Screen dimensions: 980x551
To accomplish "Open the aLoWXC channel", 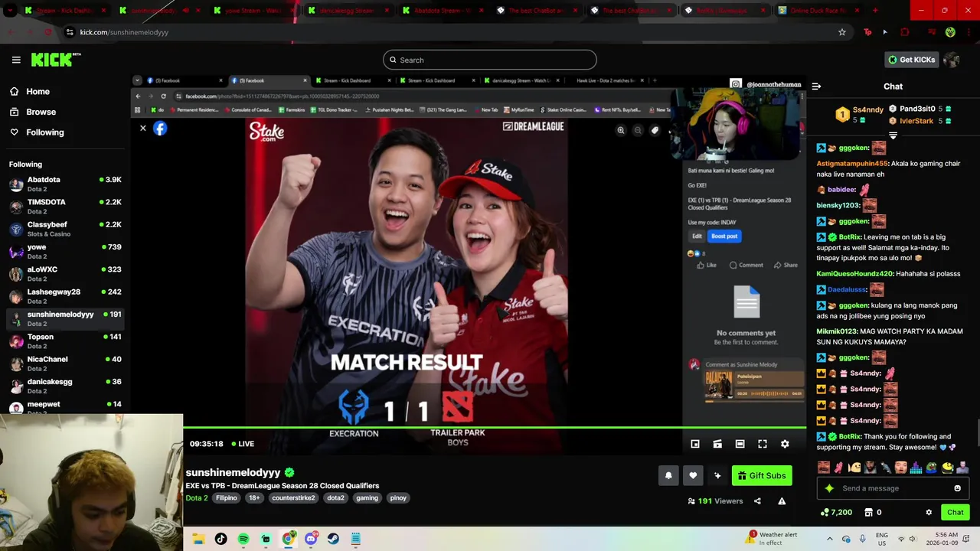I will 65,274.
